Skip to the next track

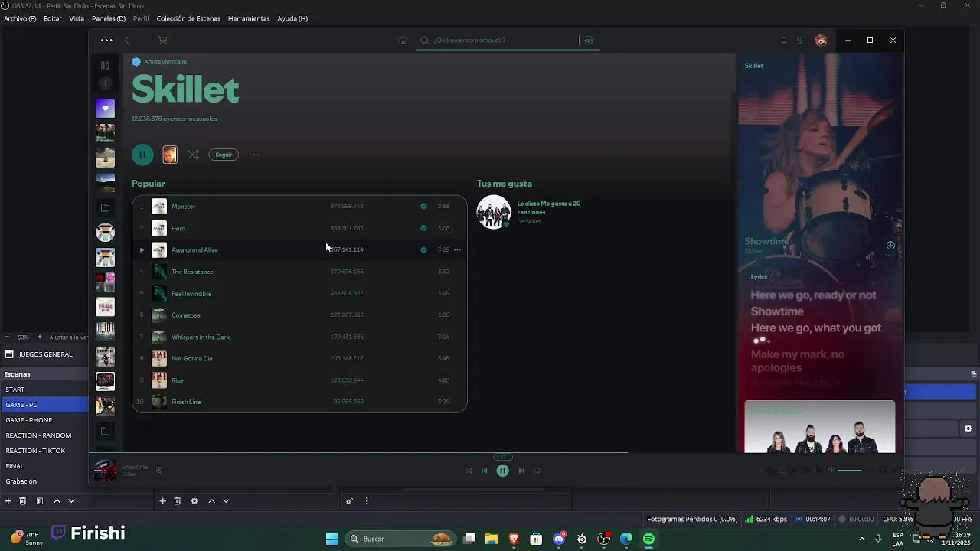pyautogui.click(x=521, y=471)
